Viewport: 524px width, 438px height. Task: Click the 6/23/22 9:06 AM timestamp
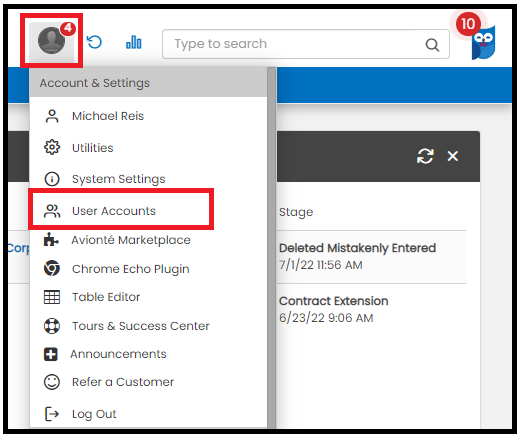(326, 318)
